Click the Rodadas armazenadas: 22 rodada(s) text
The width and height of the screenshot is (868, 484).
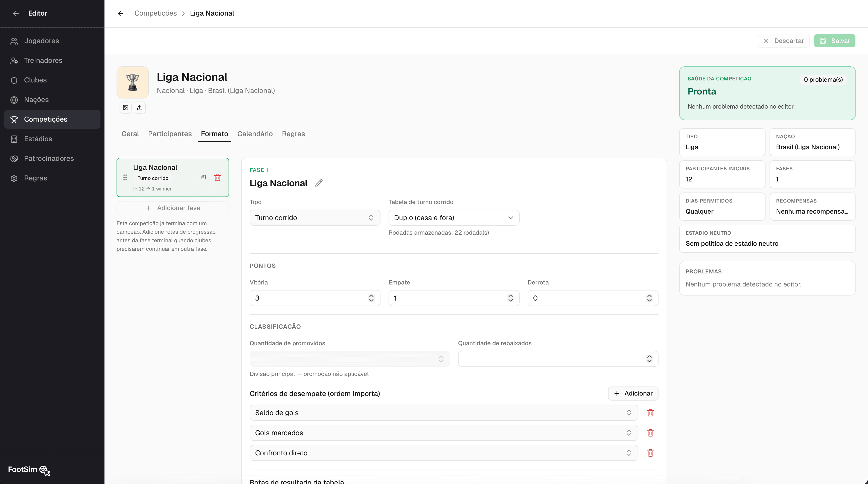pyautogui.click(x=438, y=232)
